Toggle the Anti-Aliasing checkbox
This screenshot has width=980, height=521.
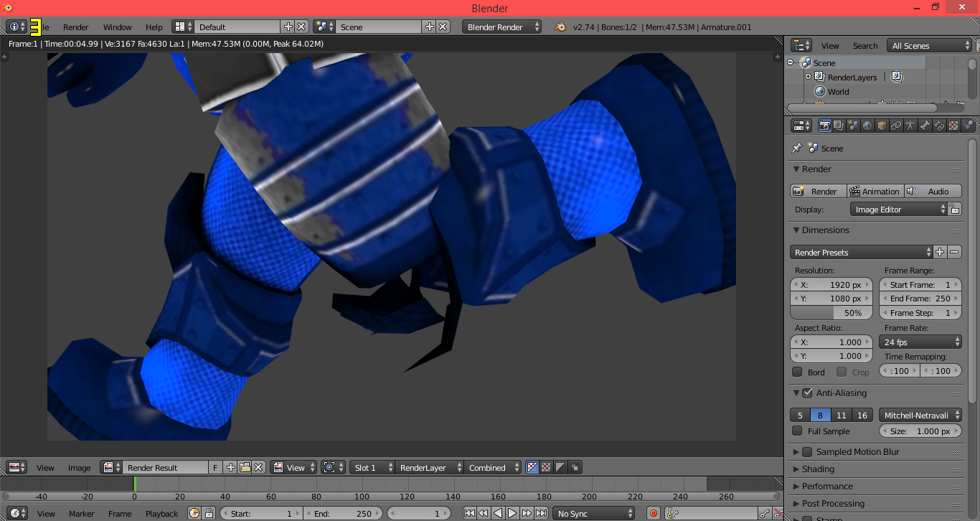tap(807, 393)
